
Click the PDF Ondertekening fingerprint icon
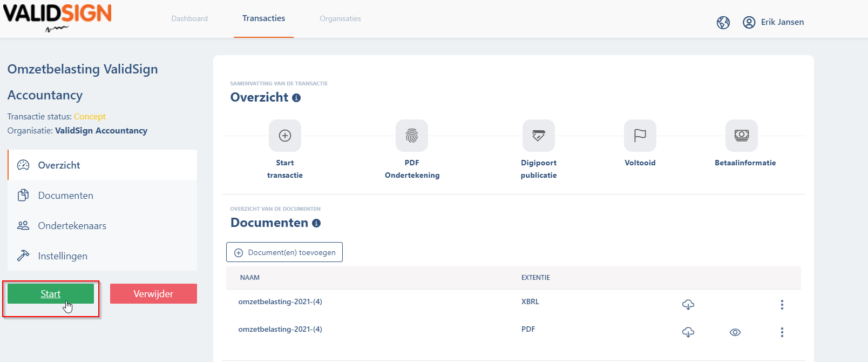click(x=412, y=136)
